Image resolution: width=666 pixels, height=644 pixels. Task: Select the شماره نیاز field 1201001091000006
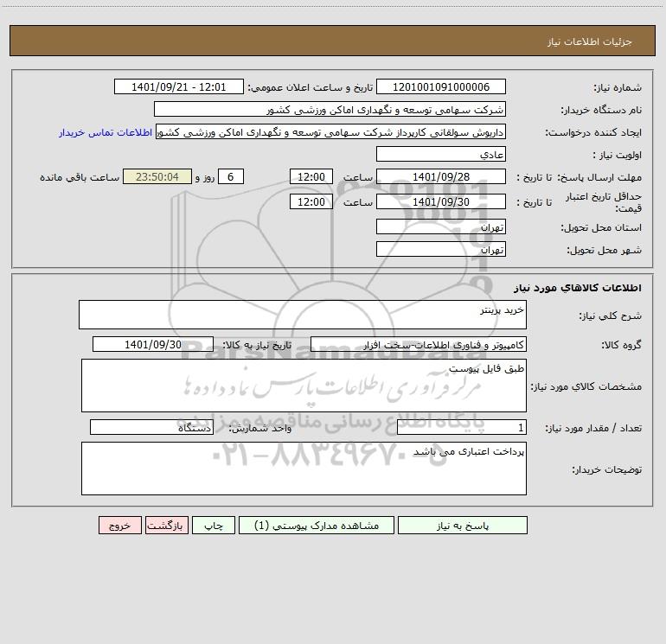coord(441,87)
